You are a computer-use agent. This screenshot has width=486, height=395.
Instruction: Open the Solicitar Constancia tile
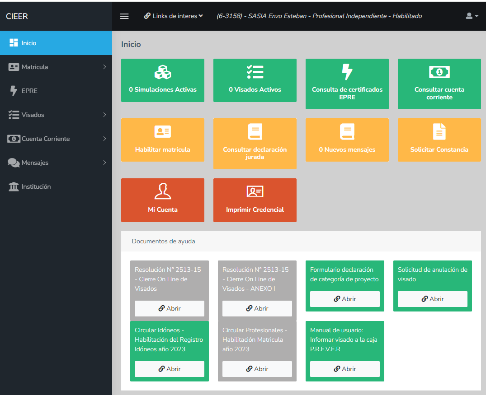(x=439, y=140)
